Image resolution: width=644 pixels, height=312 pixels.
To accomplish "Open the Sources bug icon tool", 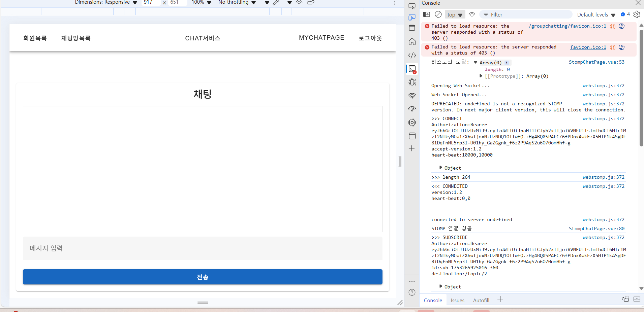I will click(x=412, y=82).
